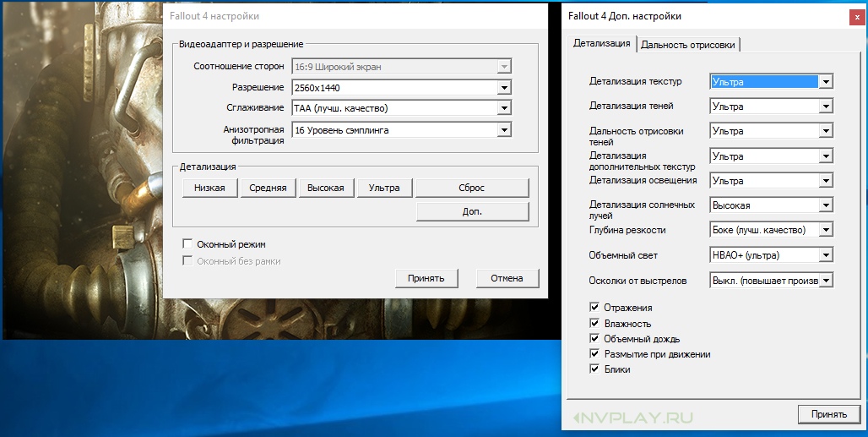The width and height of the screenshot is (868, 437).
Task: Turn off Размытие при движении checkbox
Action: click(x=594, y=353)
